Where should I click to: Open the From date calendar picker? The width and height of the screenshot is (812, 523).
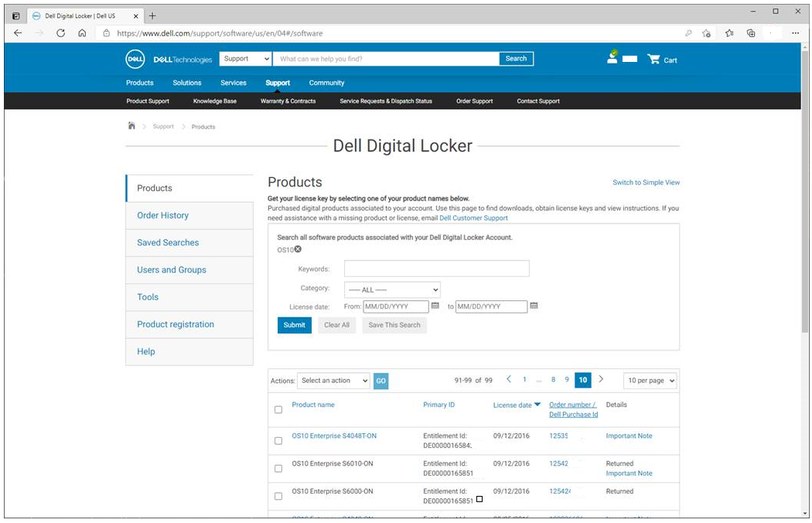(x=435, y=306)
